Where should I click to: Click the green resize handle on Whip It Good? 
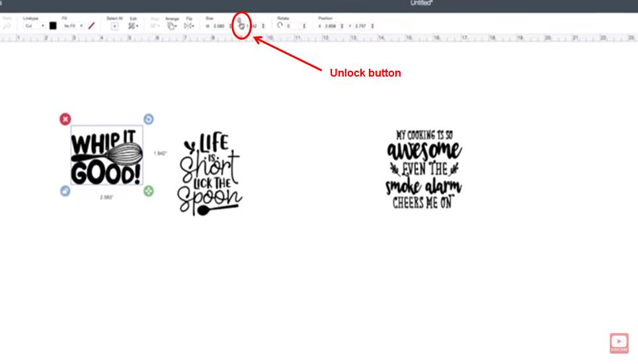(149, 191)
